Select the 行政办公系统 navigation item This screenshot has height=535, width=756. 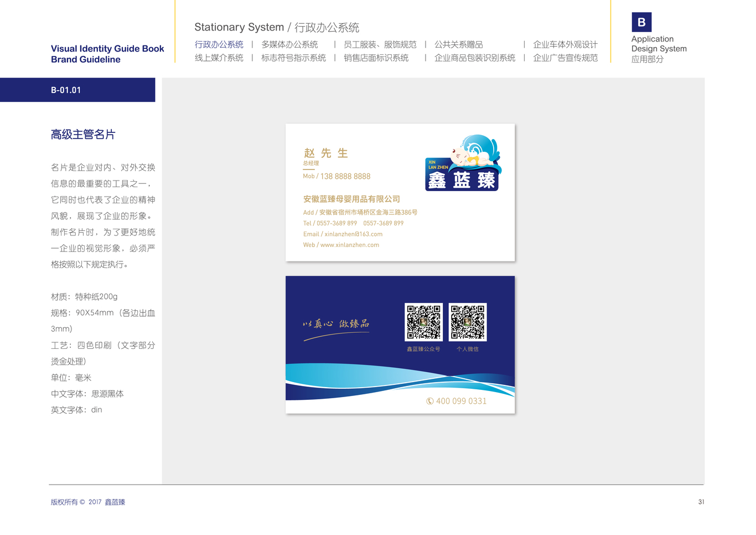pos(219,44)
